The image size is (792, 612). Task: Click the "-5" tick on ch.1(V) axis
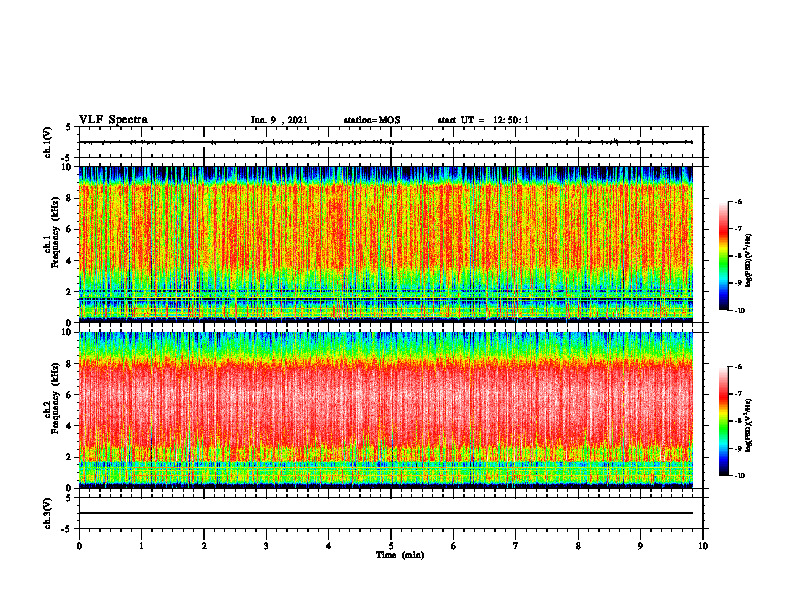(x=67, y=158)
